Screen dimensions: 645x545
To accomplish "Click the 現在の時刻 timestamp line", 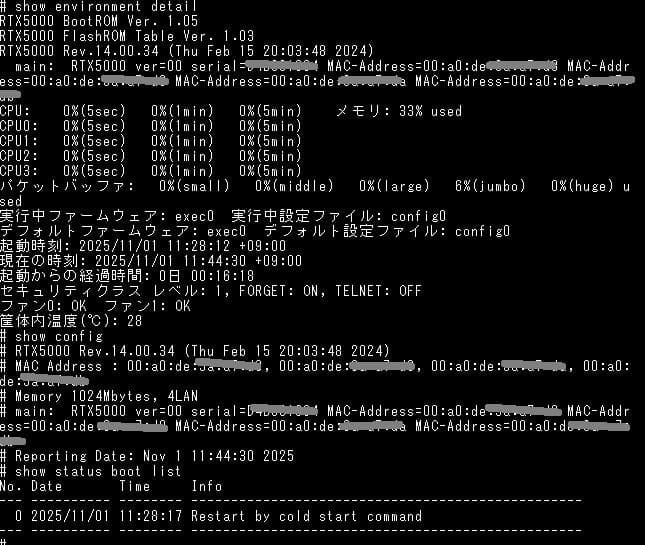I will tap(151, 261).
